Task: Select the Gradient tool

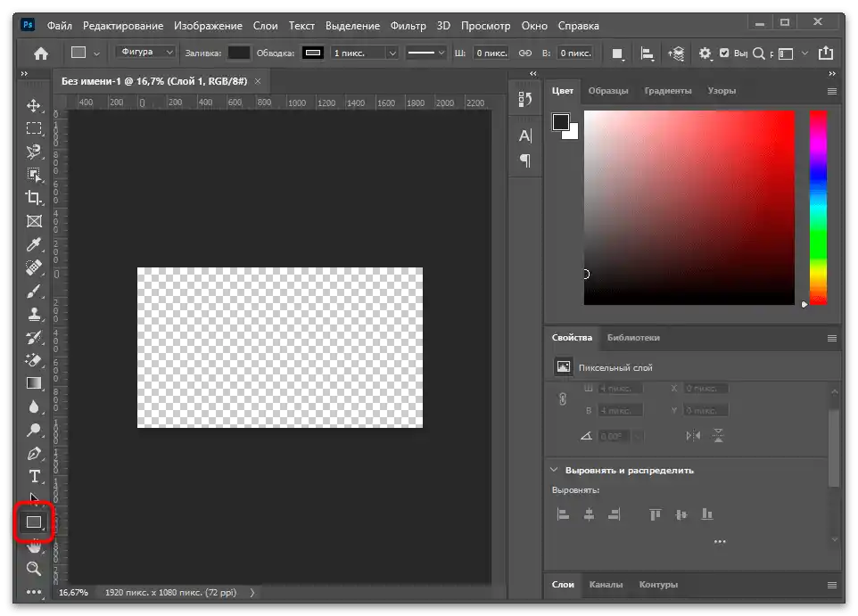Action: tap(34, 383)
